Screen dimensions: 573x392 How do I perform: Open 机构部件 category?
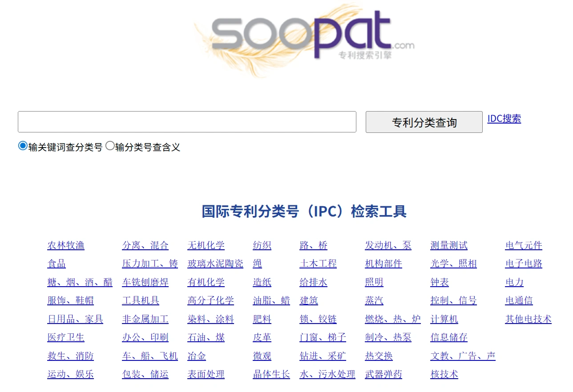383,264
